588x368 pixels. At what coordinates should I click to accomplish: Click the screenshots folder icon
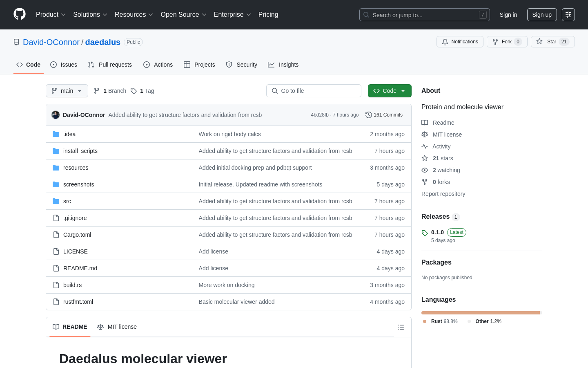(56, 184)
